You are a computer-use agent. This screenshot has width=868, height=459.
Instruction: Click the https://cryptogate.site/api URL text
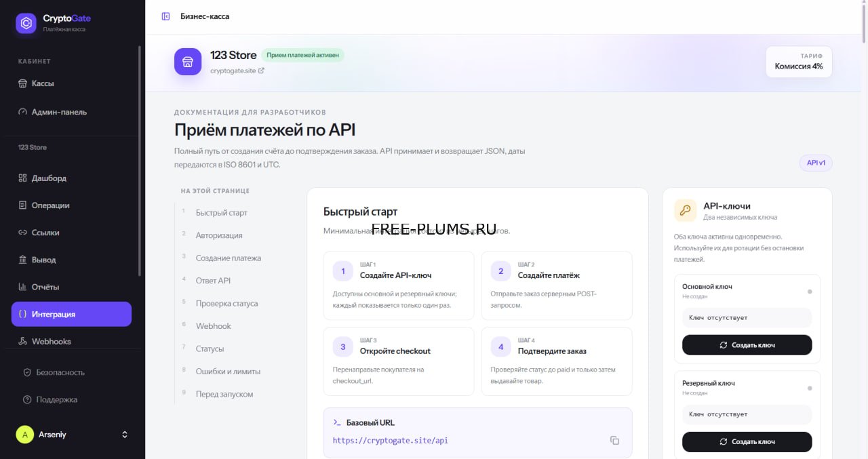391,440
